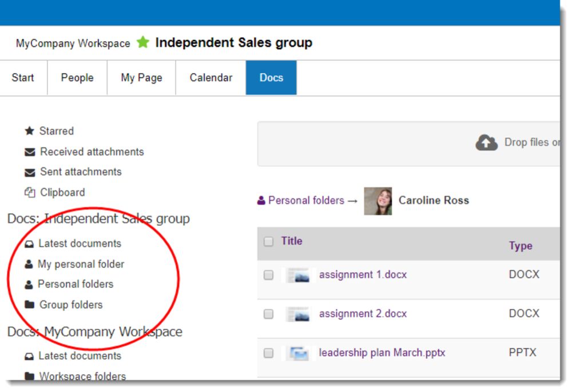This screenshot has height=392, width=572.
Task: Click the Received attachments envelope icon
Action: (30, 153)
